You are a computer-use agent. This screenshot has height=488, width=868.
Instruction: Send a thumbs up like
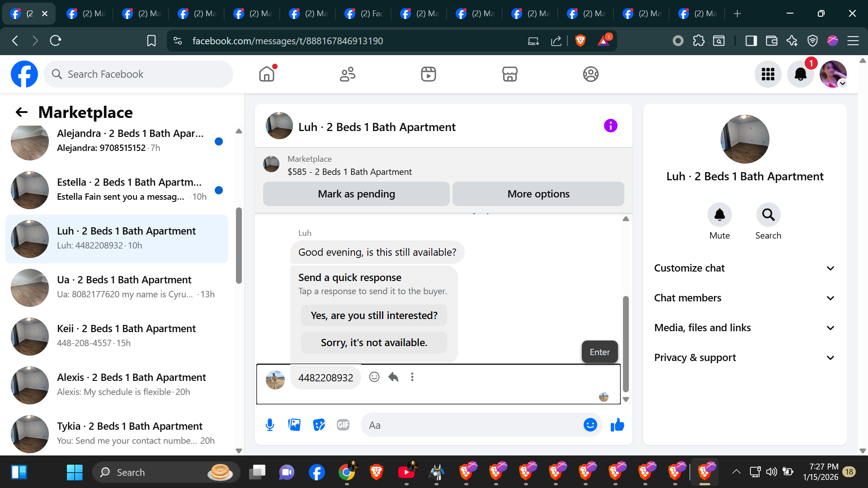tap(617, 425)
